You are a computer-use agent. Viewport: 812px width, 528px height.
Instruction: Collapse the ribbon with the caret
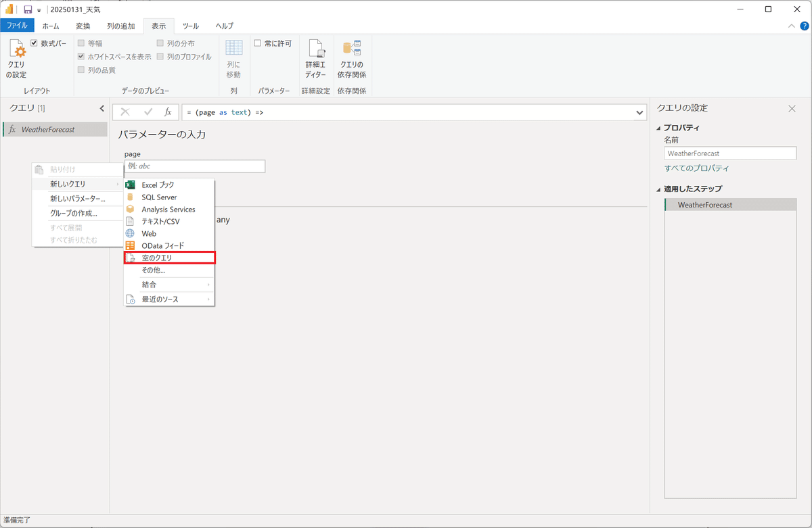coord(792,26)
